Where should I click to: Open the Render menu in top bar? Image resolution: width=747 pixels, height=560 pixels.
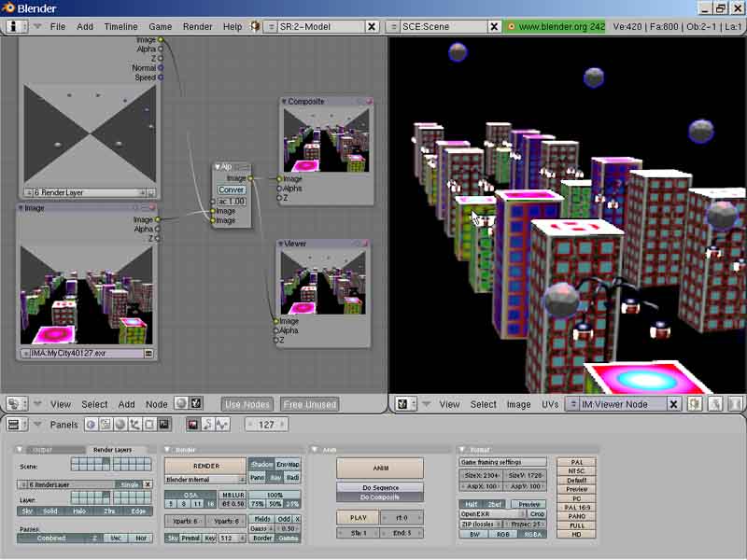click(x=197, y=27)
